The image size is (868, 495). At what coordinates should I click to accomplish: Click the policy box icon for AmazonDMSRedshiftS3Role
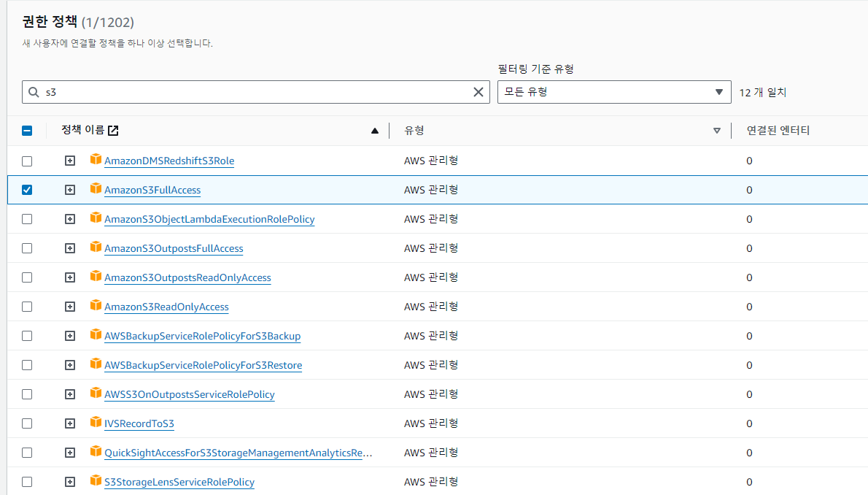[x=96, y=160]
